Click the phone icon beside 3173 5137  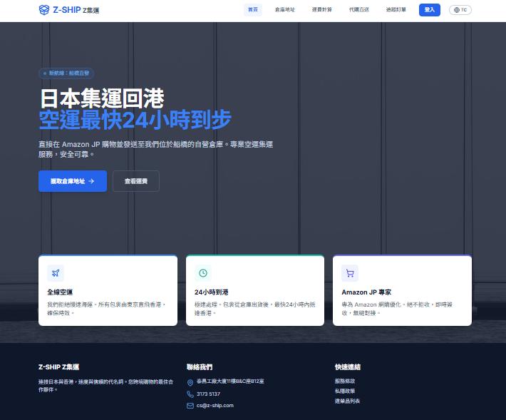[190, 394]
